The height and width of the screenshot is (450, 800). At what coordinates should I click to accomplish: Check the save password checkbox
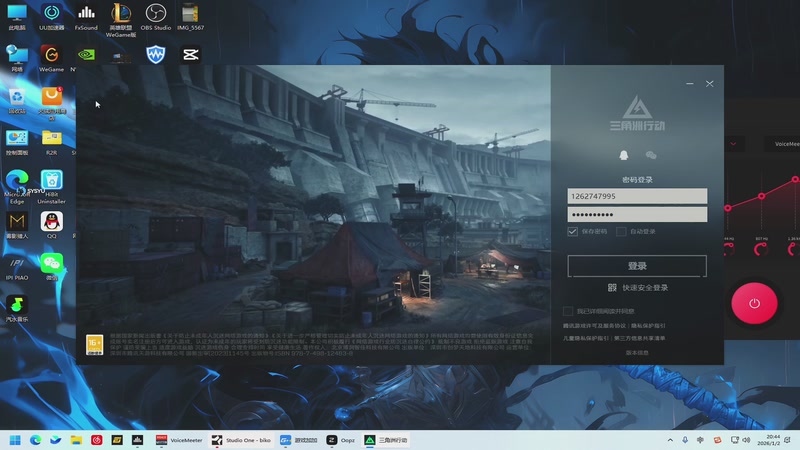point(572,232)
